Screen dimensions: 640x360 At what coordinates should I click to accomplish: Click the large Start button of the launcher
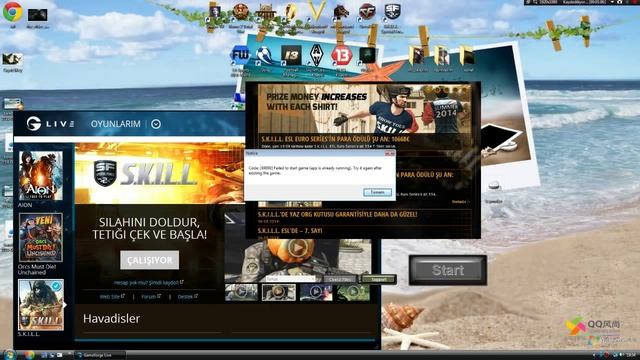[448, 270]
